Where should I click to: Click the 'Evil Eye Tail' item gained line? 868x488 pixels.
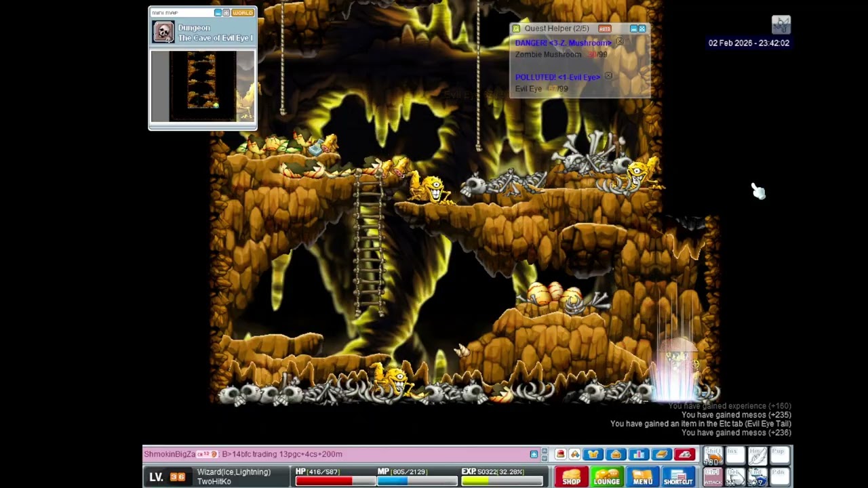(701, 424)
